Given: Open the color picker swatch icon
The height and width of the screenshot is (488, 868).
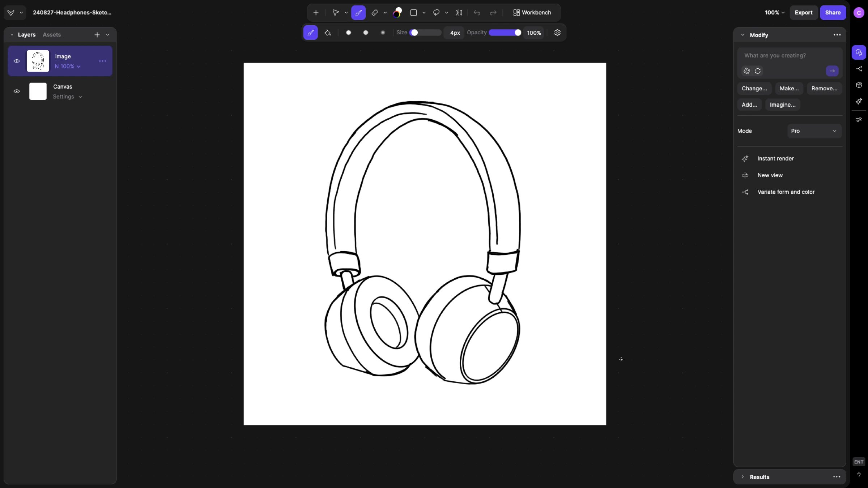Looking at the screenshot, I should click(397, 13).
